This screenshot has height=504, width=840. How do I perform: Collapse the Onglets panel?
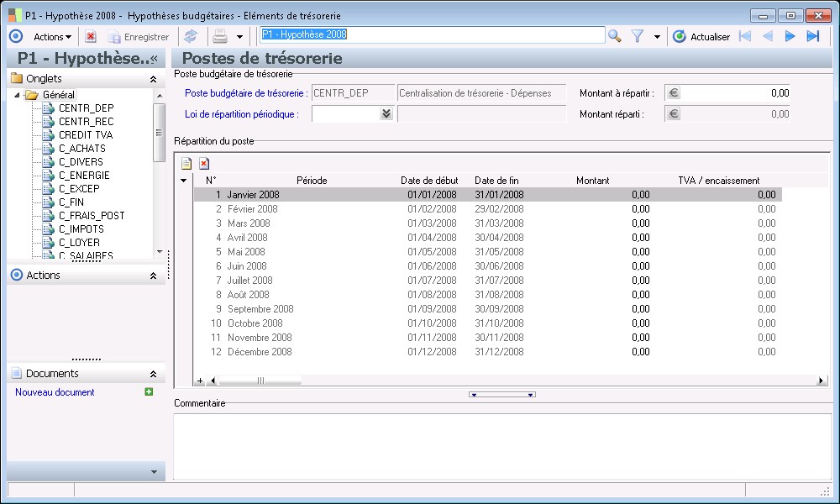pos(153,78)
